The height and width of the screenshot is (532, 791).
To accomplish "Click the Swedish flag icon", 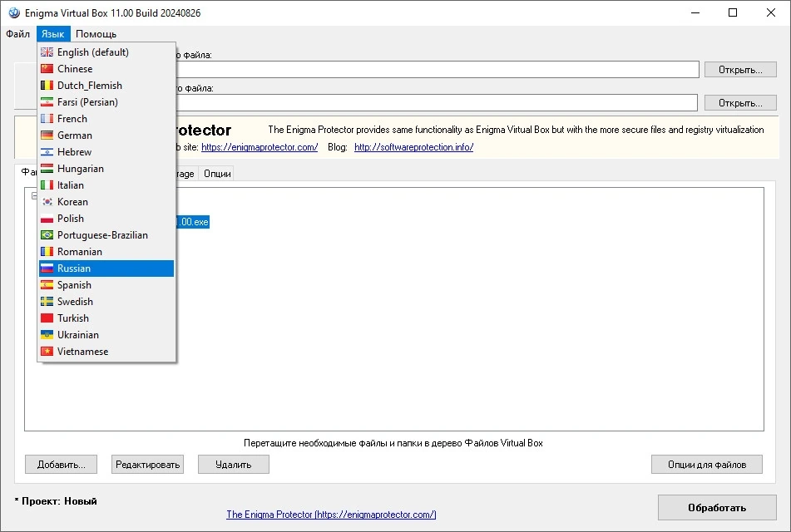I will coord(47,302).
